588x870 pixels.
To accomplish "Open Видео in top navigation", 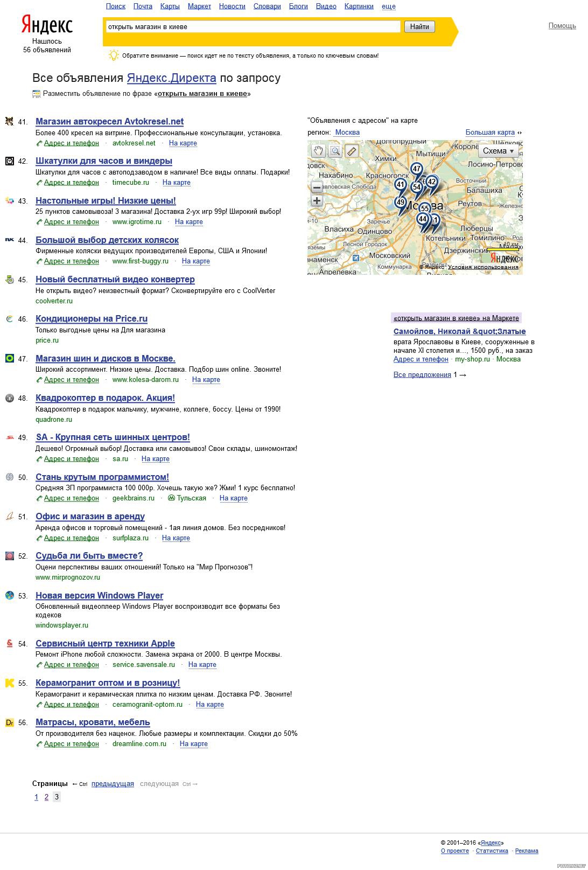I will [x=326, y=6].
